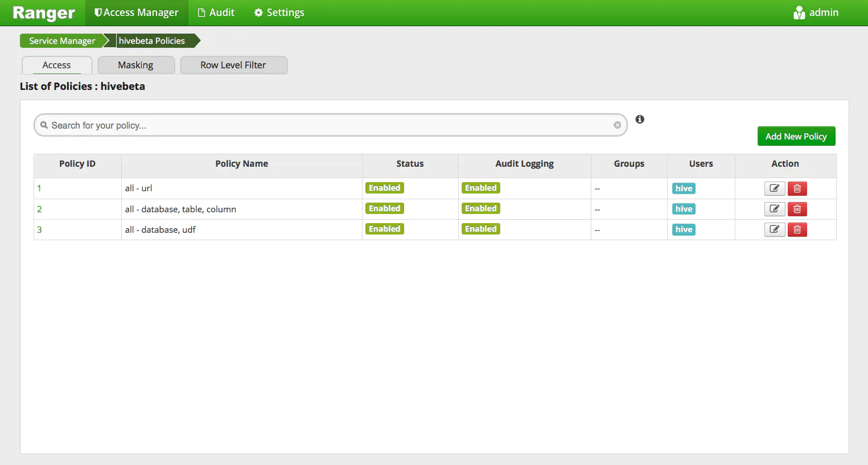
Task: Click hive user tag in 'all - url' row
Action: 684,188
